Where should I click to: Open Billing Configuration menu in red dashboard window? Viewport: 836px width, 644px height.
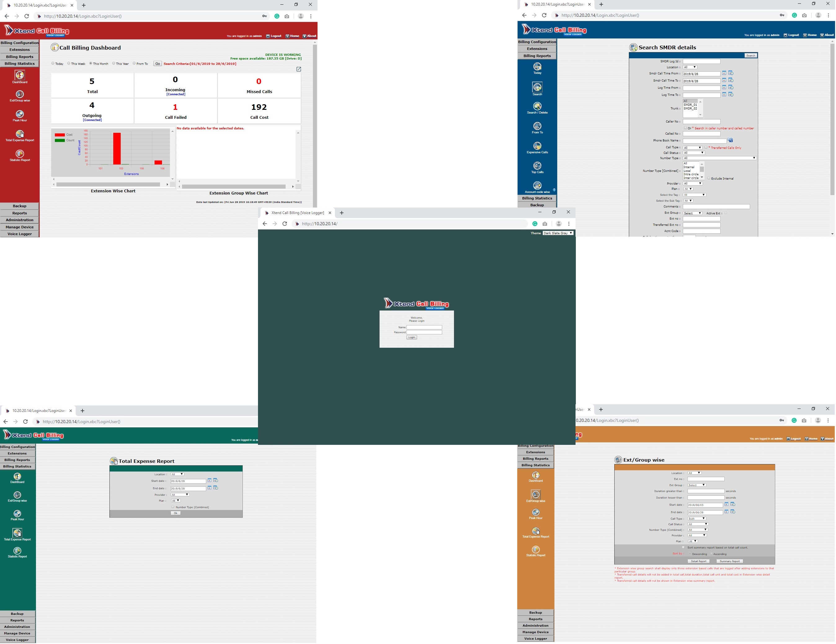(x=20, y=43)
